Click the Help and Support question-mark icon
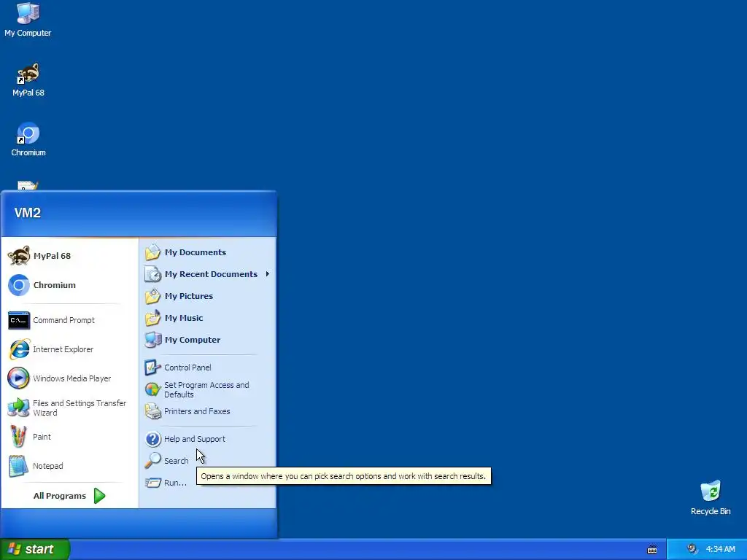 point(153,439)
